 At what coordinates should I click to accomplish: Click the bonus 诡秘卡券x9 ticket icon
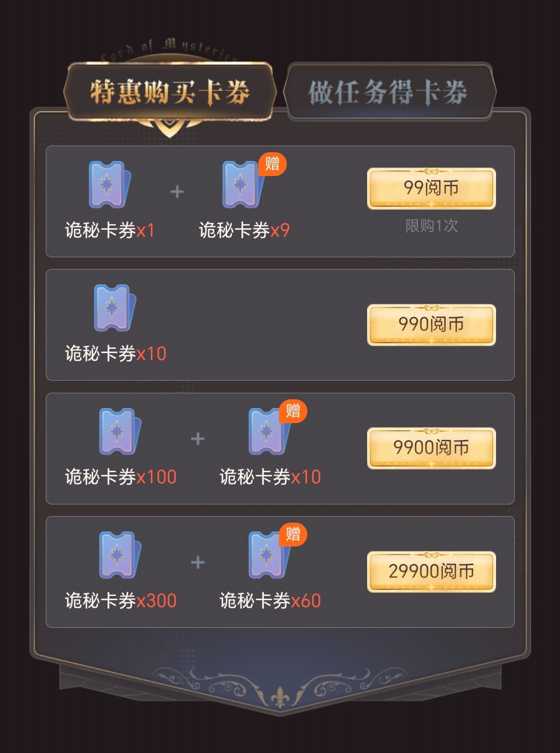[x=243, y=185]
